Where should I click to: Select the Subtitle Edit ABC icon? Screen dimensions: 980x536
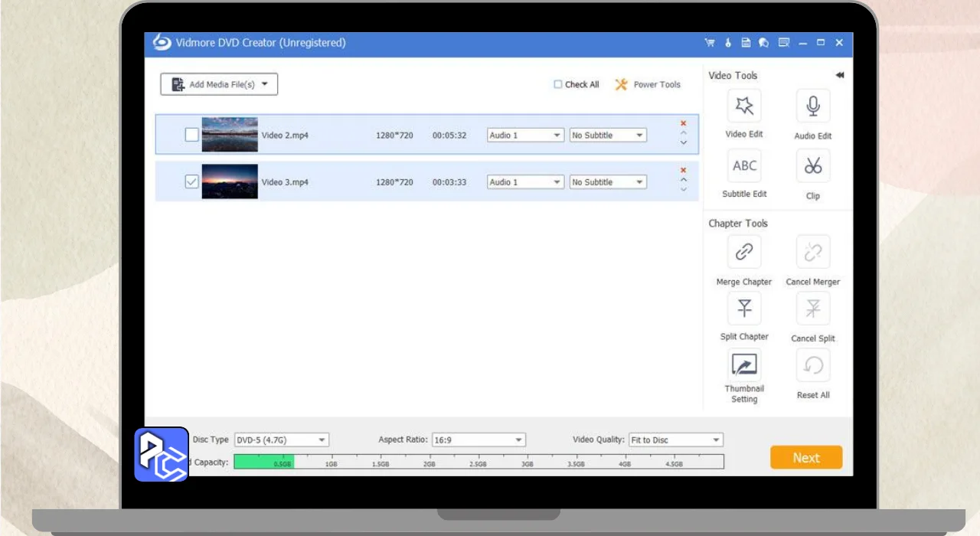pyautogui.click(x=743, y=165)
